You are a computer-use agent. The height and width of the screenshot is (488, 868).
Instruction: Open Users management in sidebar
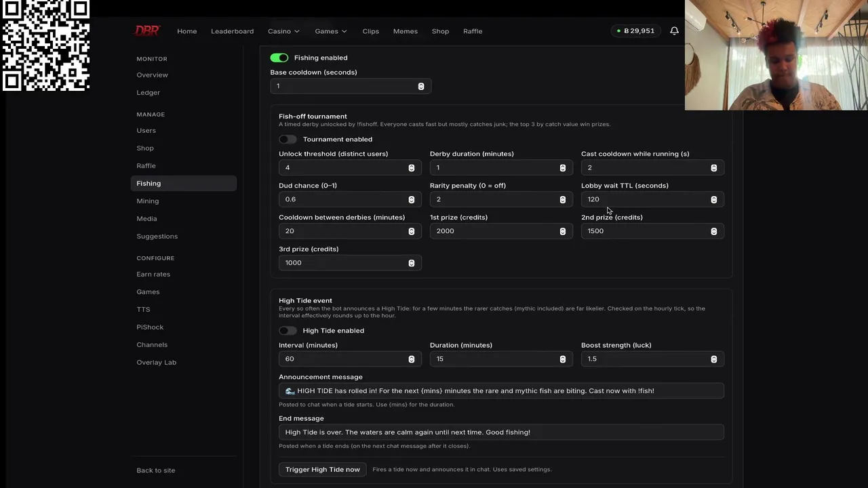pyautogui.click(x=183, y=130)
